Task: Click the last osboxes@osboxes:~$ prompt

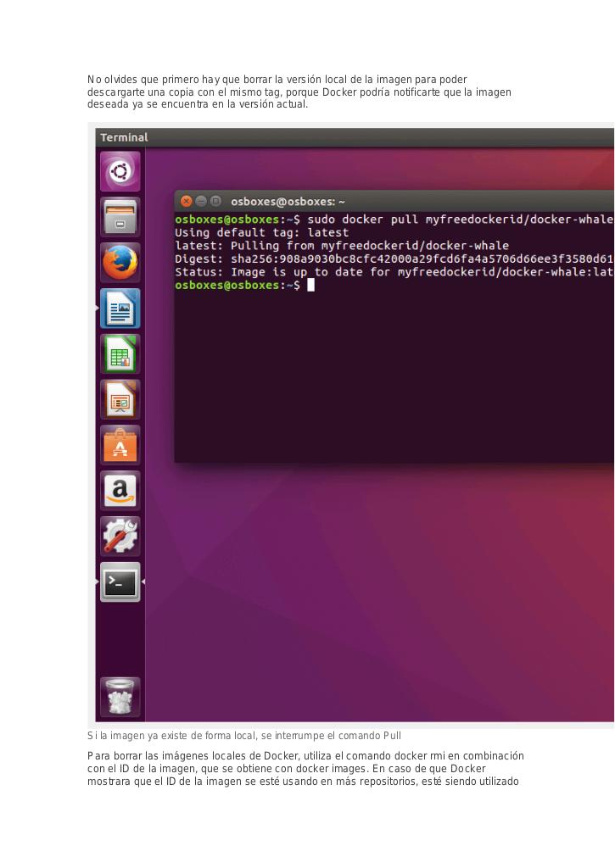Action: [238, 285]
